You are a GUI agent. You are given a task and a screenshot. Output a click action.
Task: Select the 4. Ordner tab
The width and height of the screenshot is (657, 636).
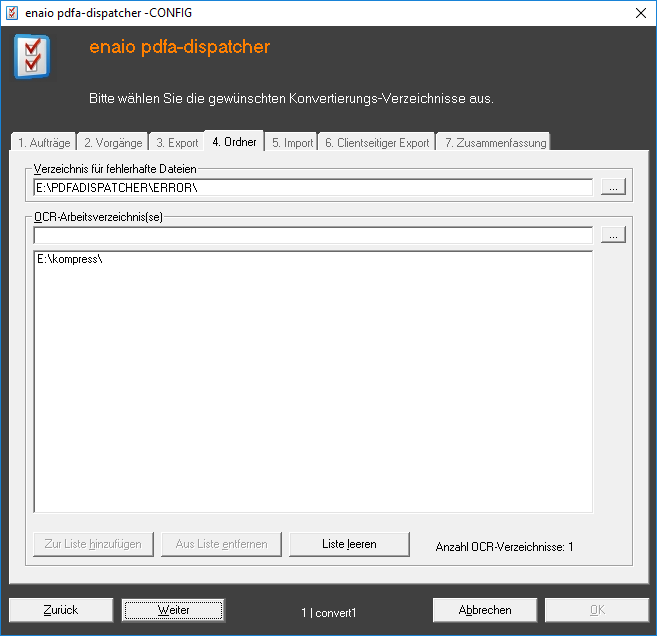(234, 142)
